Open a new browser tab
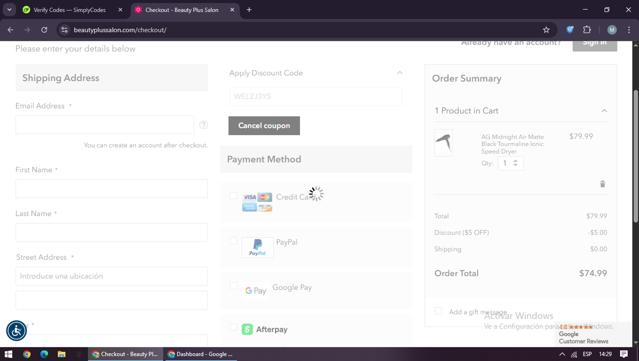The image size is (639, 361). (x=249, y=10)
